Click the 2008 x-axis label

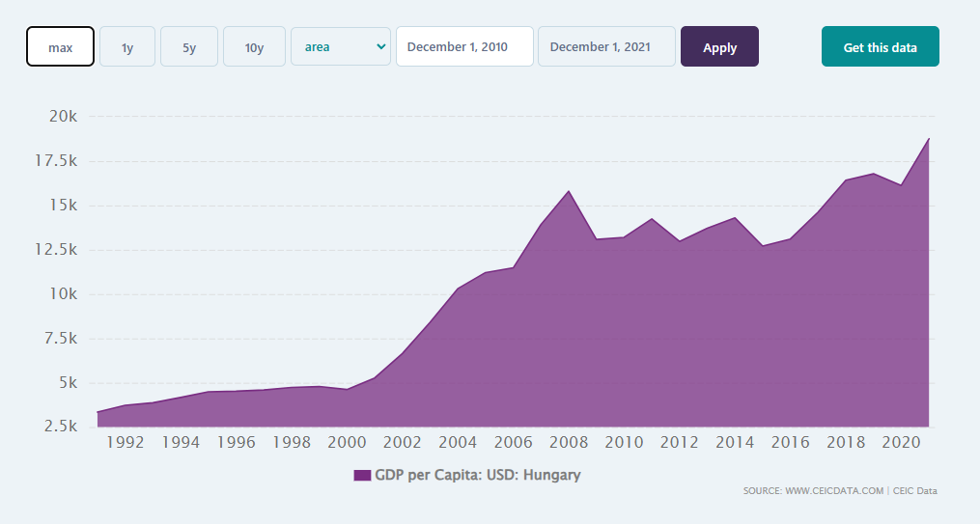(569, 442)
